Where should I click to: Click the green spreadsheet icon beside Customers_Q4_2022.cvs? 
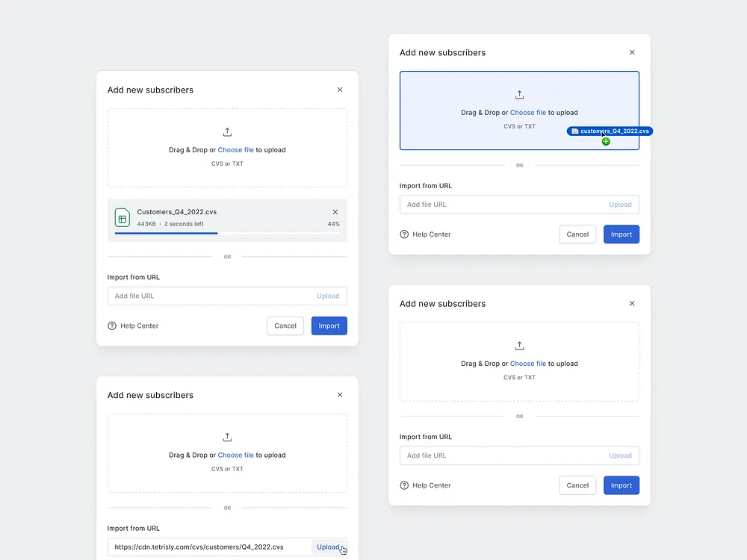tap(122, 218)
